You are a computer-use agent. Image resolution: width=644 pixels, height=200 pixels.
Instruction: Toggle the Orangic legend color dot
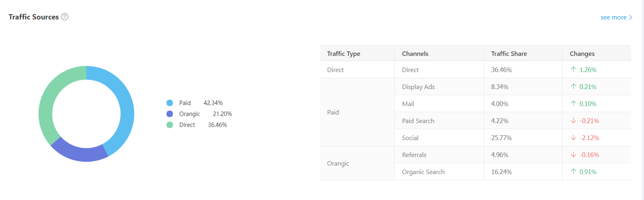click(170, 114)
